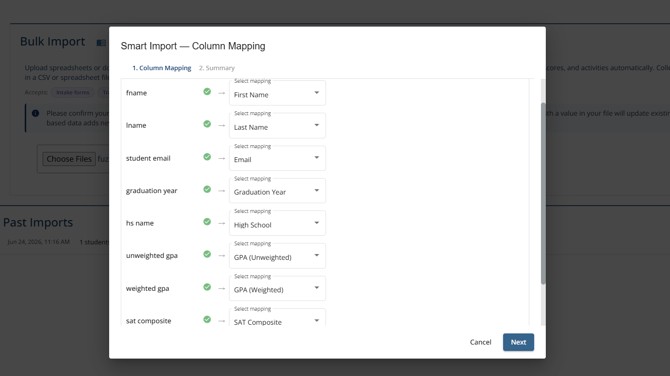Select the weighted gpa column label
The image size is (670, 376).
point(147,288)
